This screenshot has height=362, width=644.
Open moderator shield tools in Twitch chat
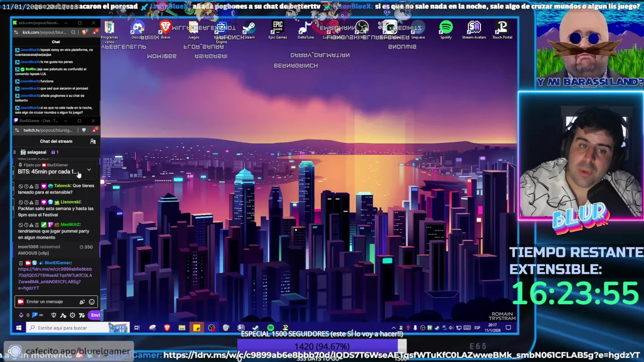tap(54, 315)
